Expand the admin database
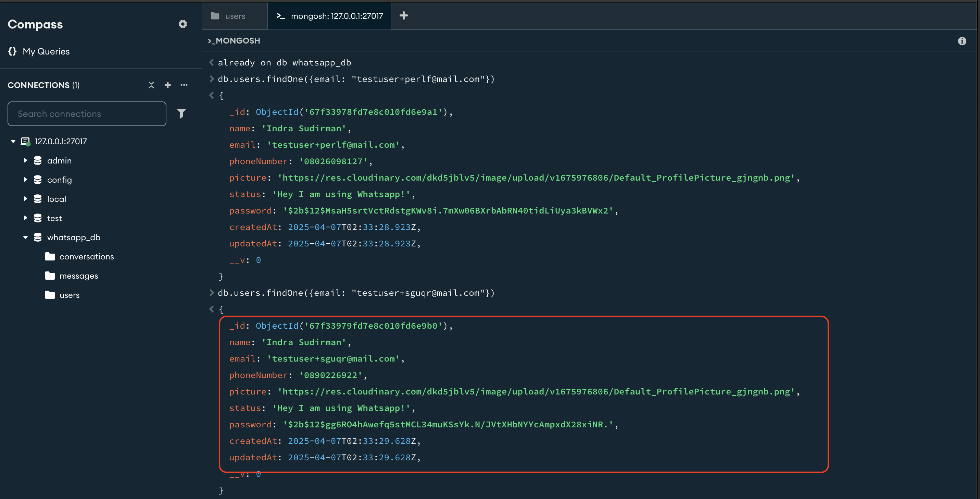This screenshot has height=499, width=980. [x=25, y=160]
